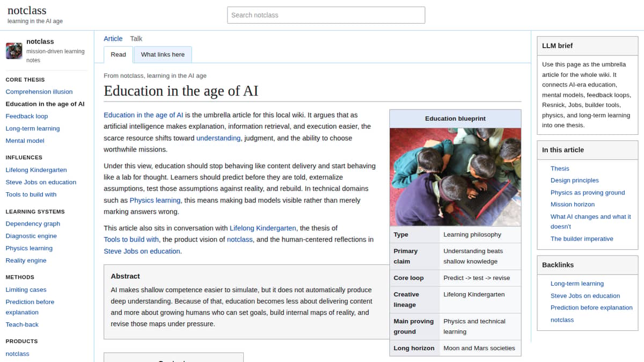This screenshot has width=644, height=362.
Task: Open the Limiting cases sidebar link
Action: point(26,289)
